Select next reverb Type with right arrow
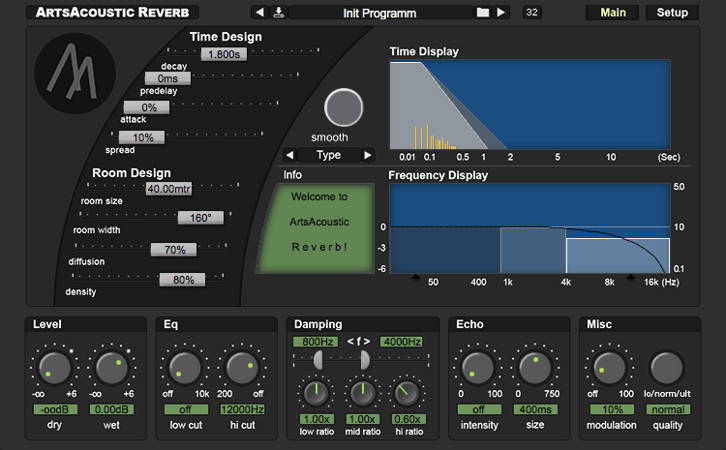726x450 pixels. click(x=367, y=155)
